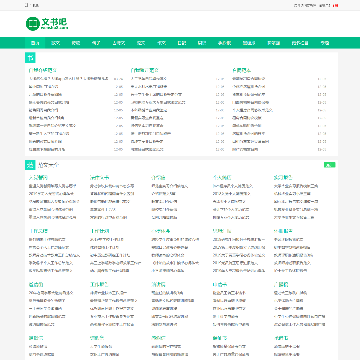The image size is (360, 360).
Task: Open the first article under the middle column heading
Action: 148,79
